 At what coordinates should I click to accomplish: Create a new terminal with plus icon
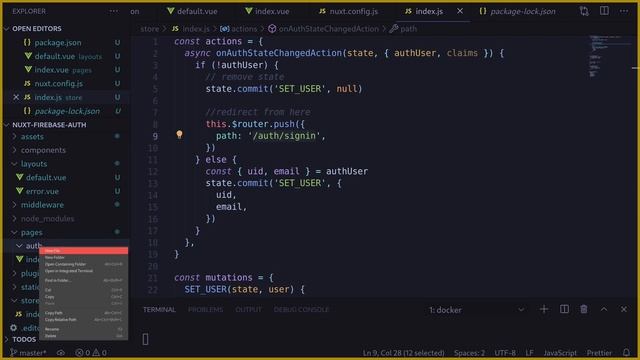pos(544,309)
